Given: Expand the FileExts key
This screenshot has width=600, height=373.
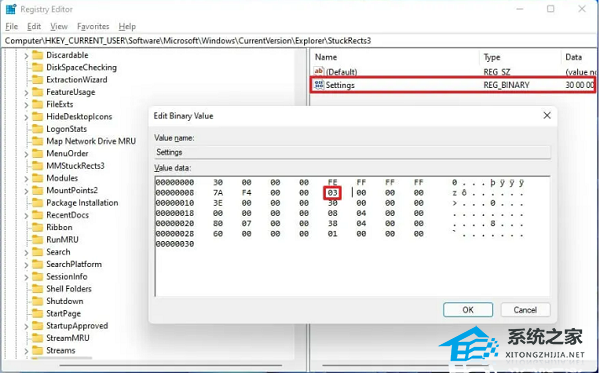Looking at the screenshot, I should tap(26, 105).
